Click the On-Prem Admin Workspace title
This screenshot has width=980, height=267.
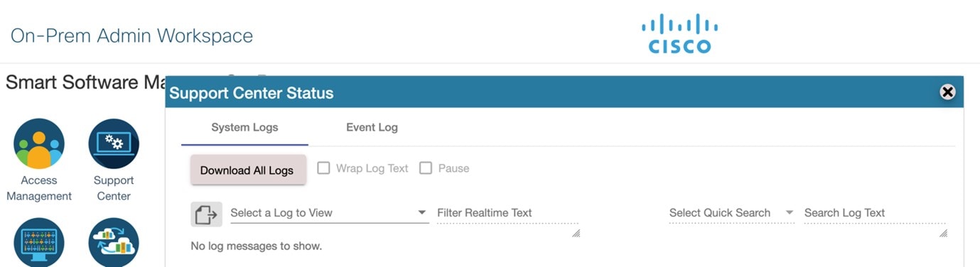pos(131,36)
